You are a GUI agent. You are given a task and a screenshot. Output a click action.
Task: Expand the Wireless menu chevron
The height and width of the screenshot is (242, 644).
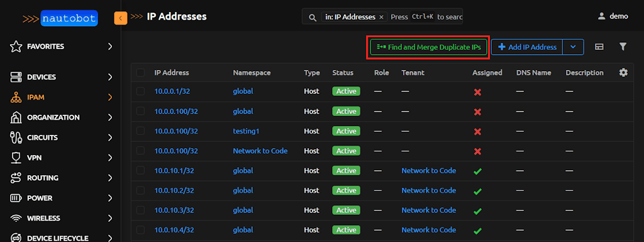pos(109,218)
